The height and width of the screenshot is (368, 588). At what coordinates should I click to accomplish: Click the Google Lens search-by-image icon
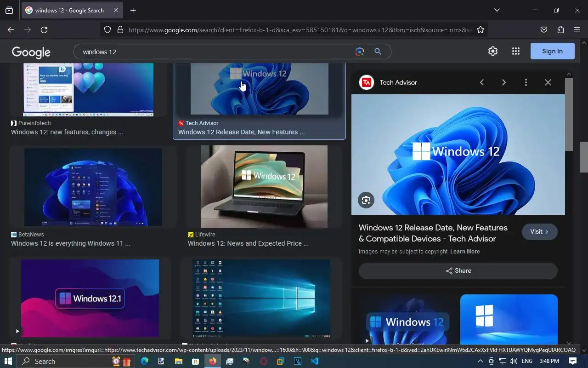(x=360, y=52)
